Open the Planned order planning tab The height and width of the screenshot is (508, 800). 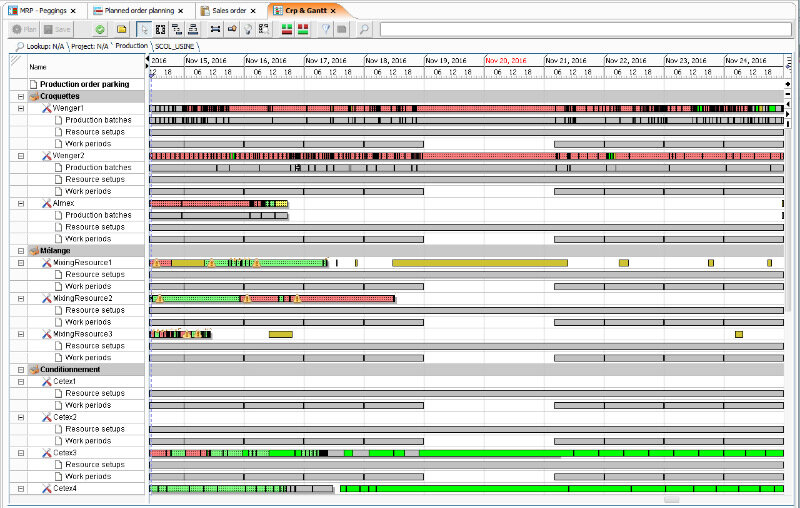140,9
